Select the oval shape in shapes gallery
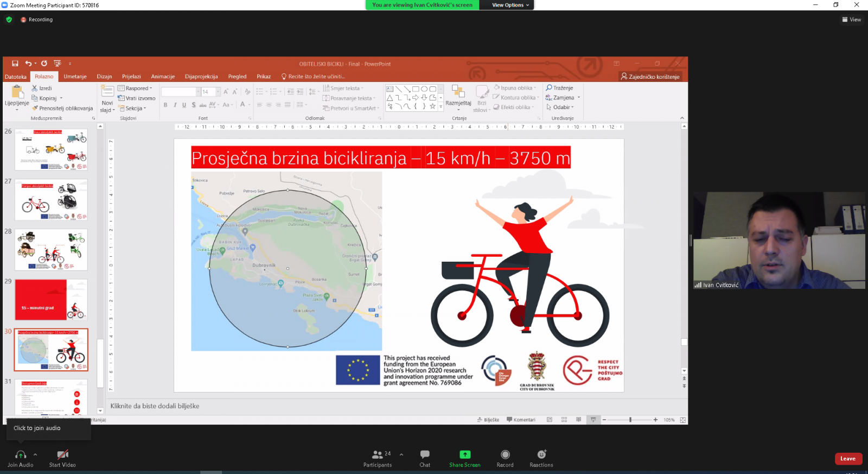 click(424, 89)
